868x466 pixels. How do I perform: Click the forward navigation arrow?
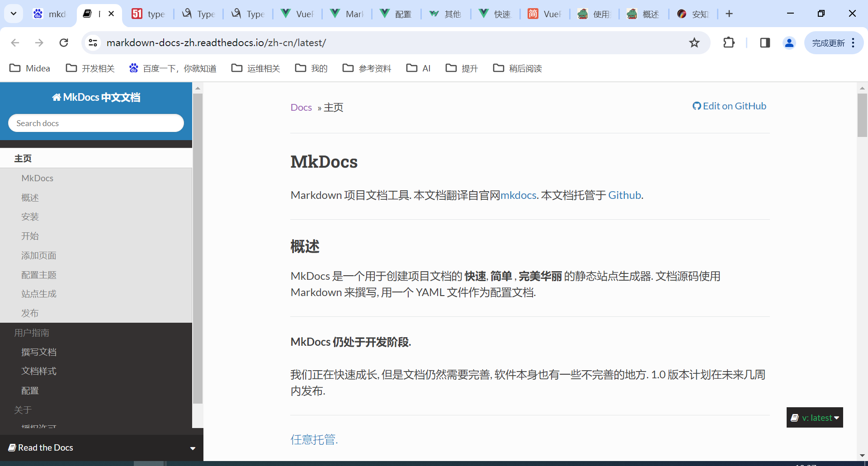[39, 42]
